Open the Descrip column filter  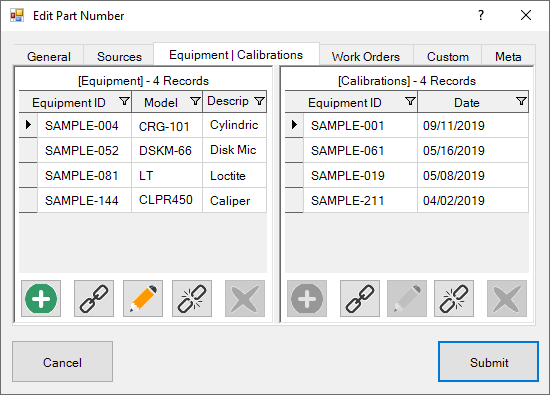(259, 101)
